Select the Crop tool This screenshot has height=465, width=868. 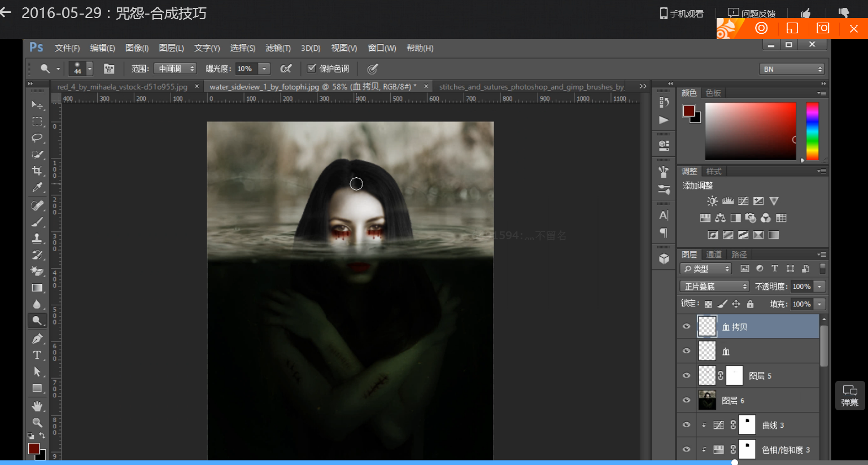(37, 171)
